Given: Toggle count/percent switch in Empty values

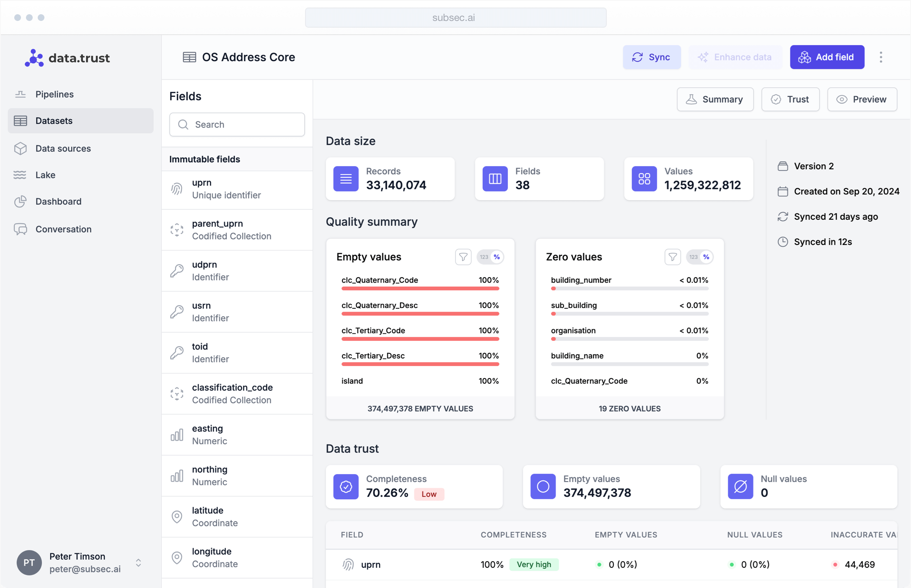Looking at the screenshot, I should pos(490,257).
